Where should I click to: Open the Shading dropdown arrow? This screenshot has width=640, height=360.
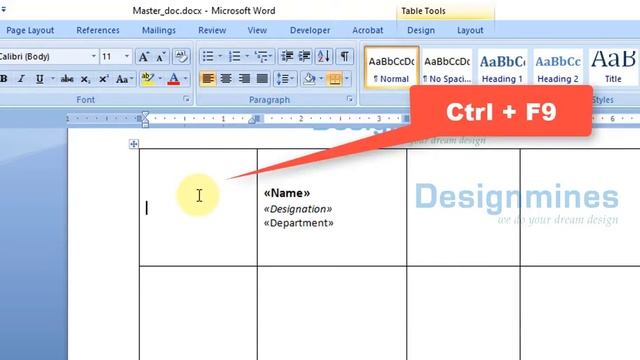click(321, 78)
